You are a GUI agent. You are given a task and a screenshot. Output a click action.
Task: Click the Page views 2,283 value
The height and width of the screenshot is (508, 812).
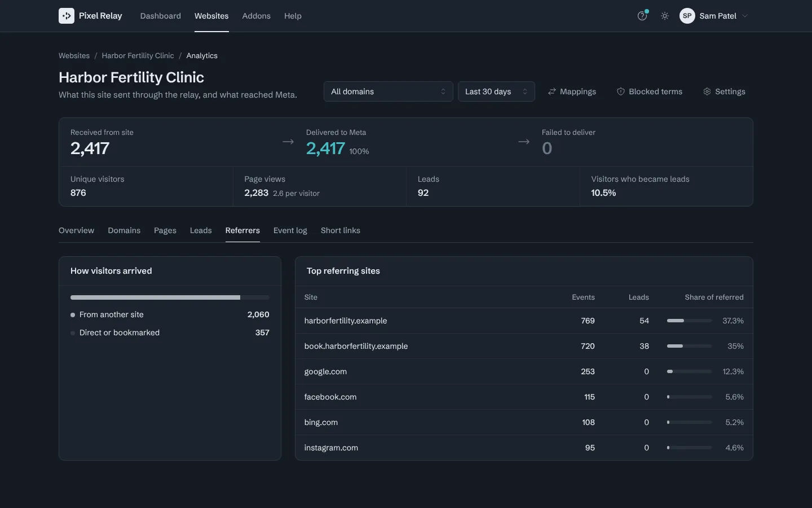[x=256, y=192]
